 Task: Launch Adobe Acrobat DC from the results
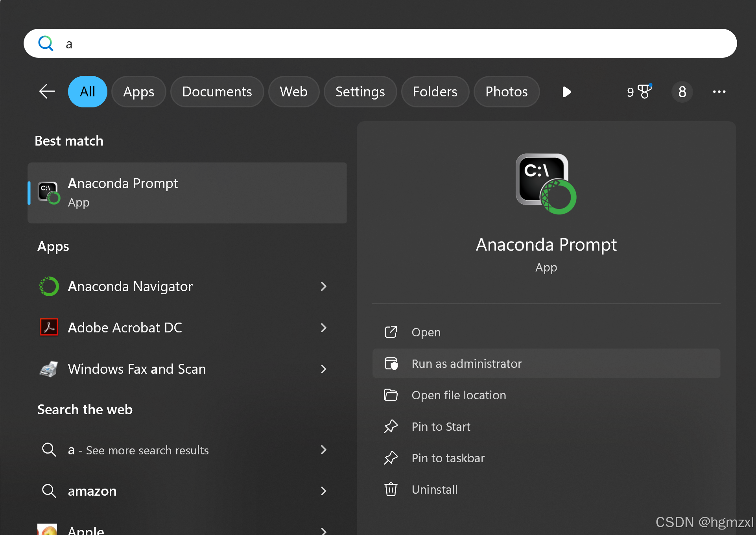click(x=125, y=328)
